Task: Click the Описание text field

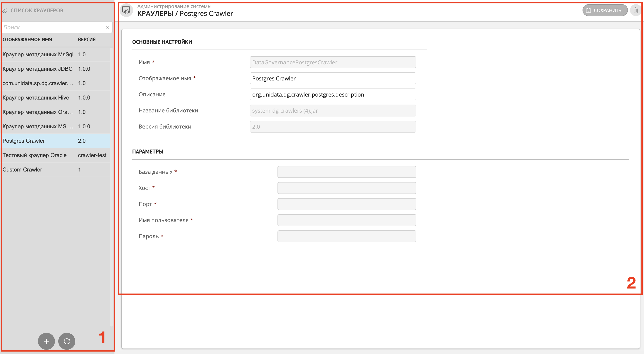Action: tap(333, 95)
